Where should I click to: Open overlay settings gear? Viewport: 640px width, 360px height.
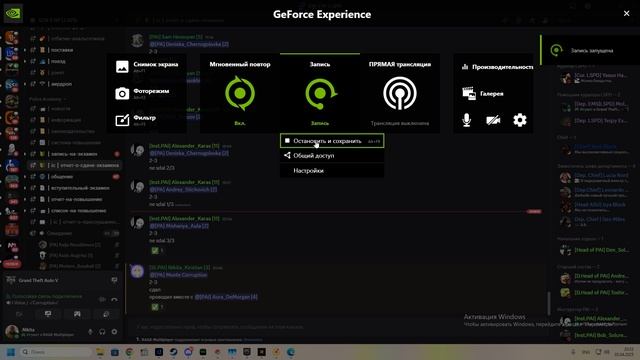(x=520, y=120)
